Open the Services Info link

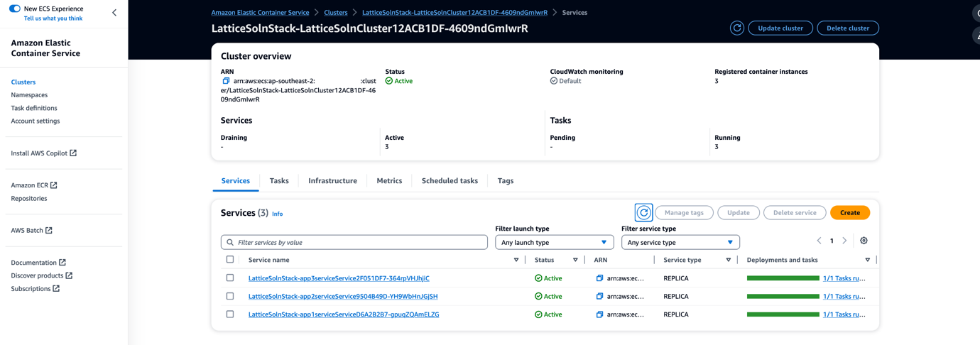point(278,214)
